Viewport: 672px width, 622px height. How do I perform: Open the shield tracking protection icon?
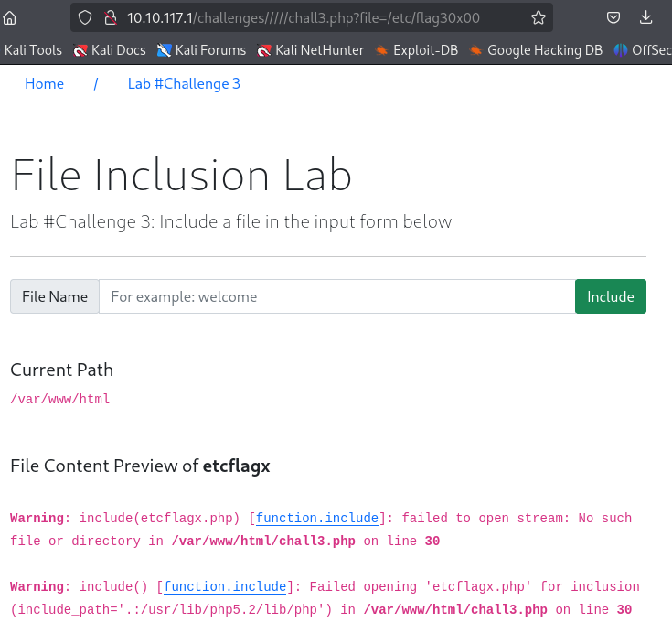pos(85,17)
